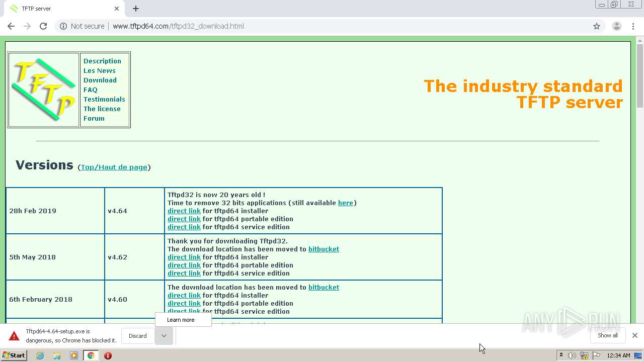The width and height of the screenshot is (644, 362).
Task: Click the browser forward arrow
Action: point(27,26)
